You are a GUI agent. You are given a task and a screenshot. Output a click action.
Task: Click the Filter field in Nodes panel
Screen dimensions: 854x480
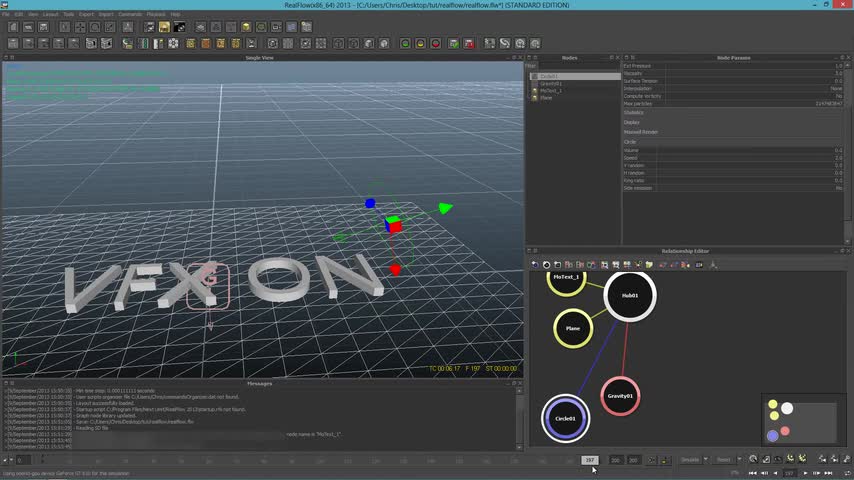(x=579, y=66)
